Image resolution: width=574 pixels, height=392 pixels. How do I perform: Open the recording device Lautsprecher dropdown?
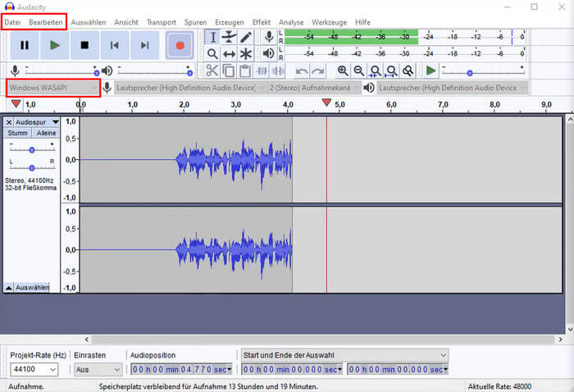(190, 88)
